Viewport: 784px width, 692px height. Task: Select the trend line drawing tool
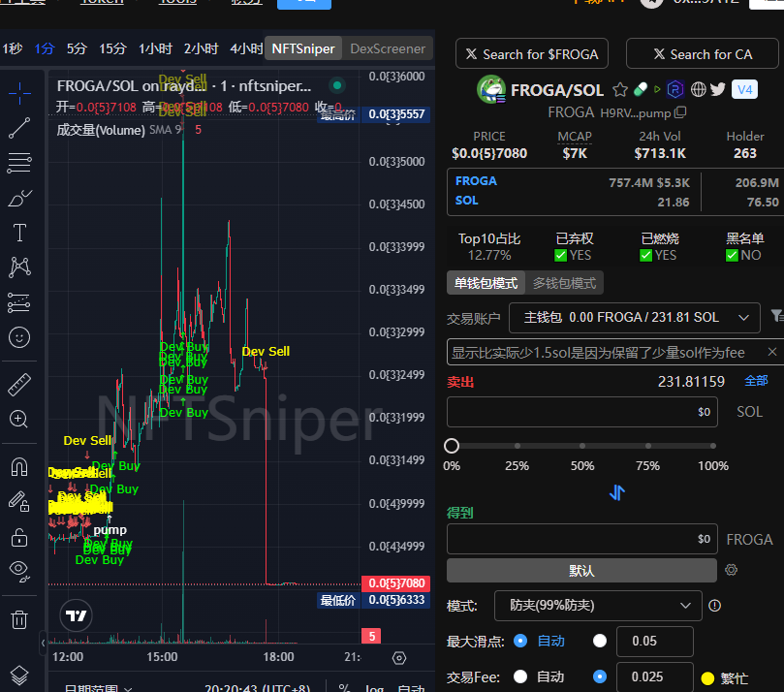[x=19, y=128]
